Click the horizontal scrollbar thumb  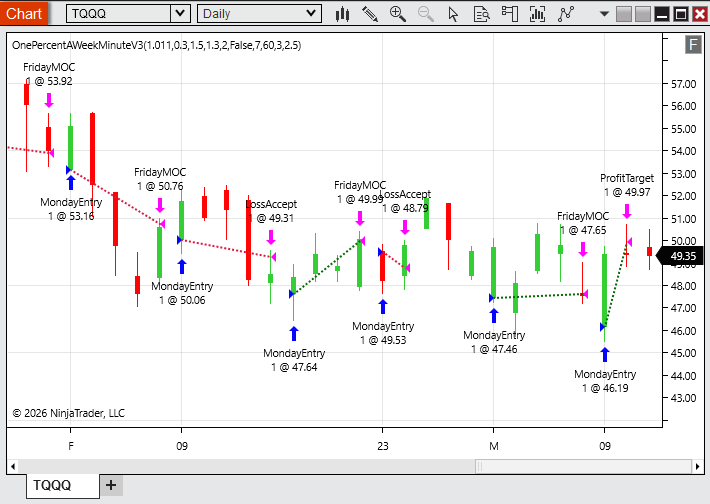[x=583, y=466]
